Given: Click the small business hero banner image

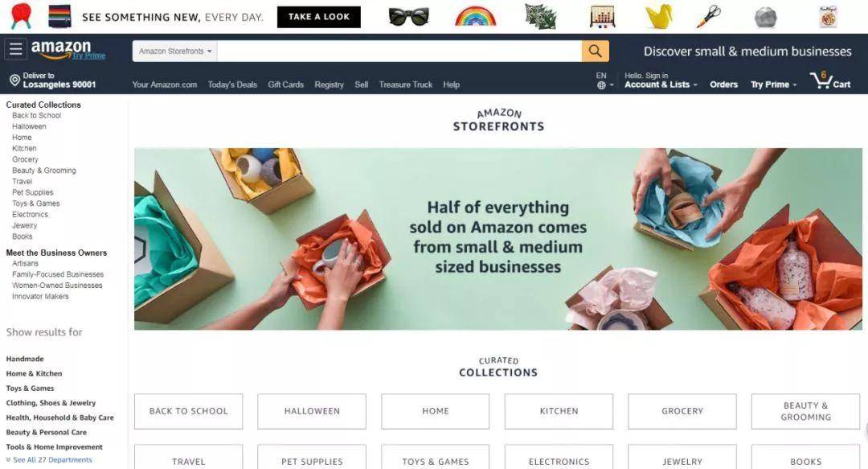Looking at the screenshot, I should (498, 239).
